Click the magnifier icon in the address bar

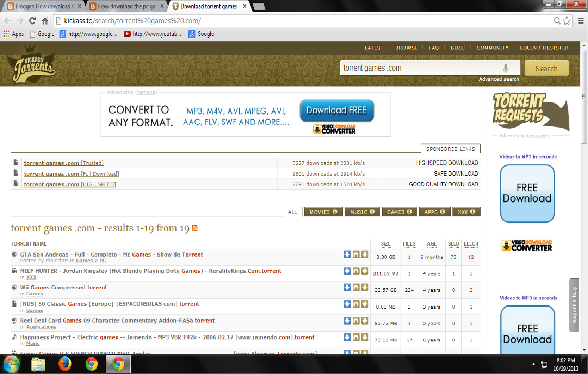(x=557, y=21)
